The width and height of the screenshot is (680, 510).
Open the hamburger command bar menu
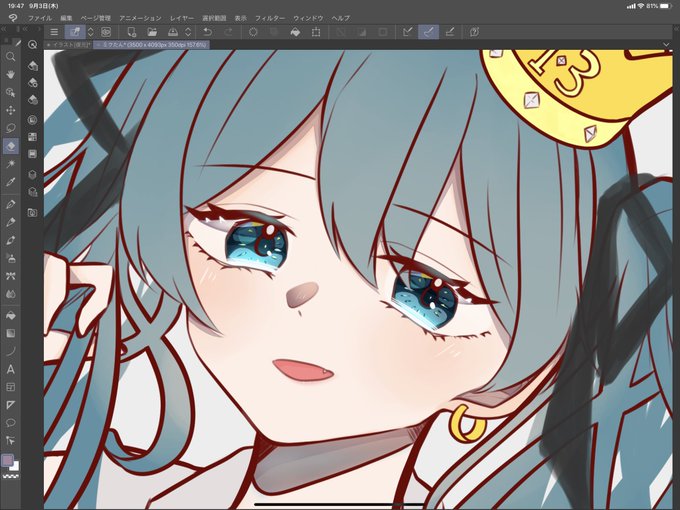click(x=54, y=32)
